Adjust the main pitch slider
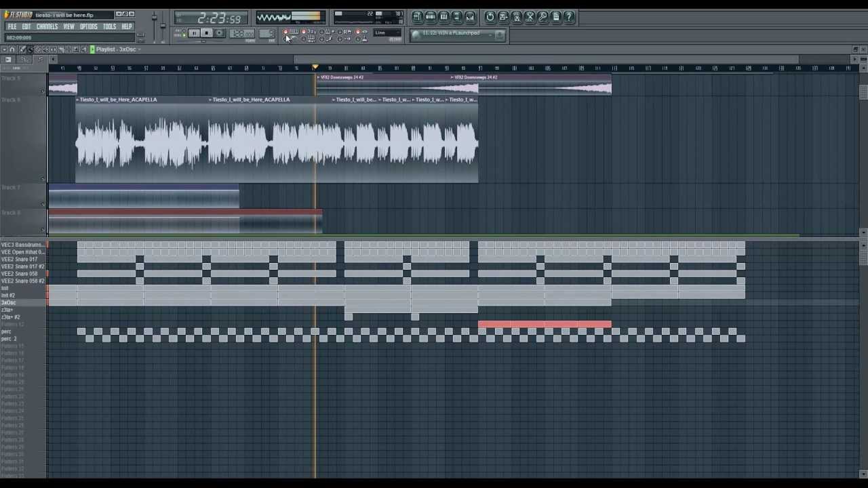Viewport: 868px width, 488px height. (163, 25)
